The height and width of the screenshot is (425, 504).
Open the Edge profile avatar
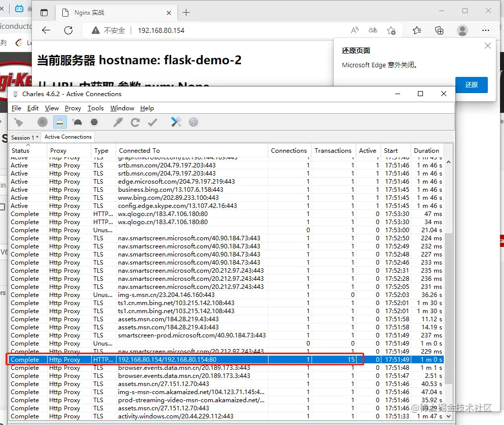[462, 30]
